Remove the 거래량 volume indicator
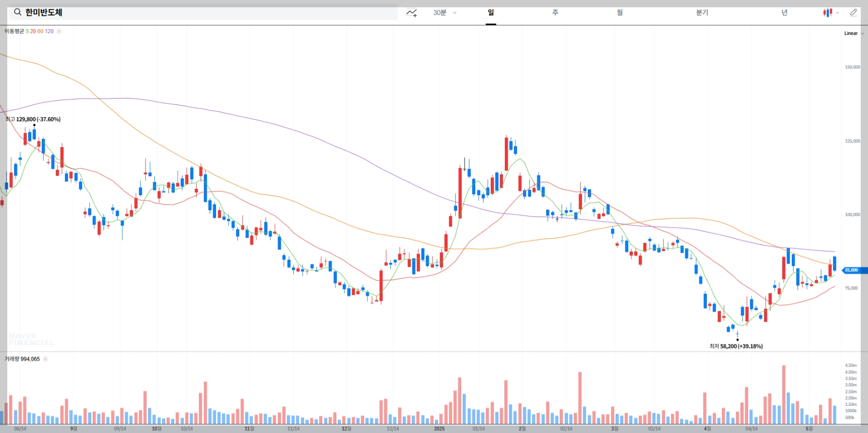The width and height of the screenshot is (868, 433). click(45, 359)
